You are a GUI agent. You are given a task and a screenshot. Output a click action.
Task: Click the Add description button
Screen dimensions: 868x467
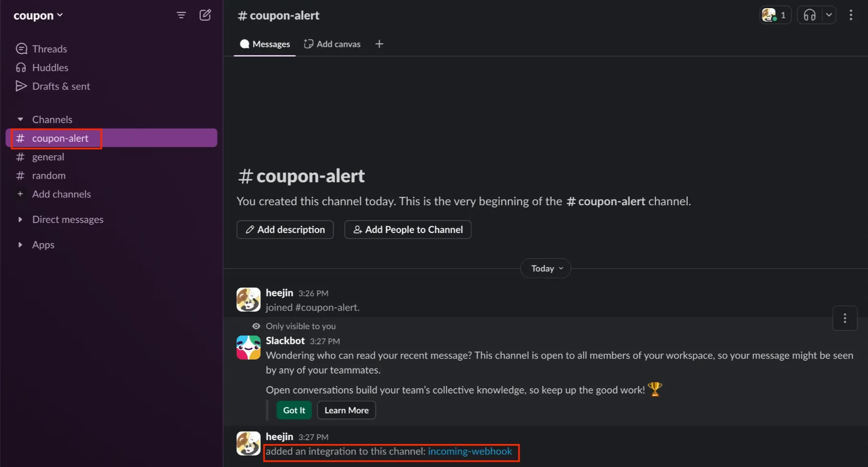(285, 230)
